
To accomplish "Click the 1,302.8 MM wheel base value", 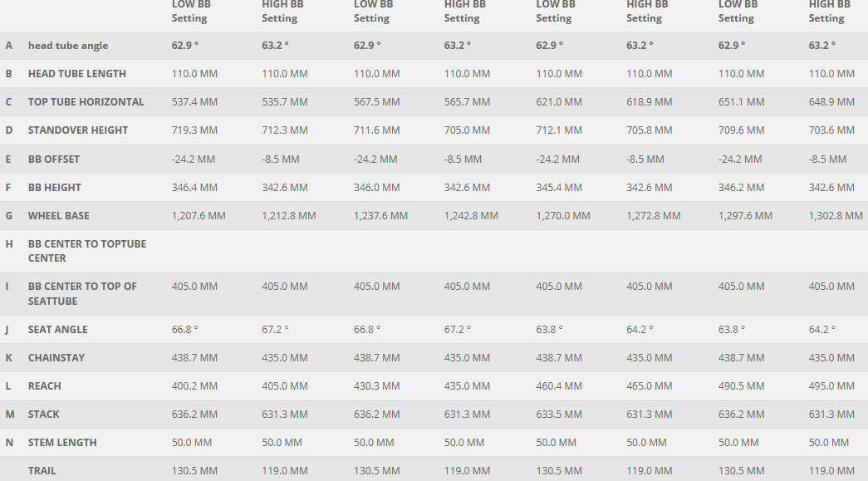I will coord(836,216).
